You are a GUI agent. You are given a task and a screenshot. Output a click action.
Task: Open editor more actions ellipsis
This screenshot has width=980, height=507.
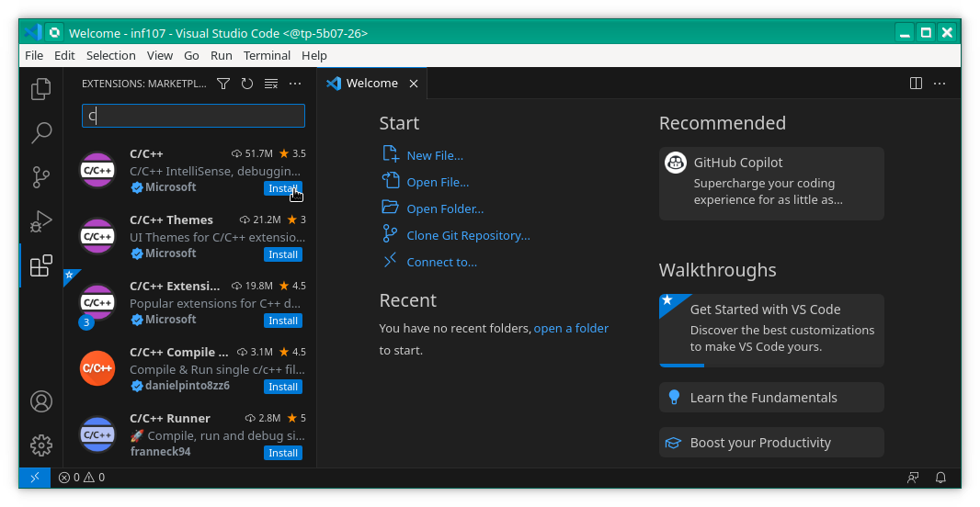[940, 84]
